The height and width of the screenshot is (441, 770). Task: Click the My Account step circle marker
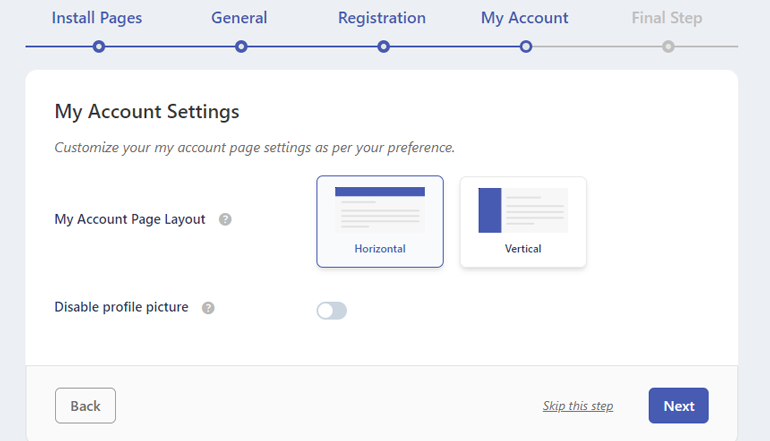[x=526, y=47]
